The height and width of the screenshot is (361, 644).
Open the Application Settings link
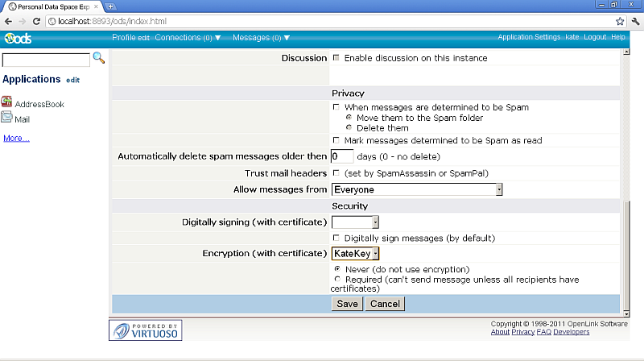(529, 38)
